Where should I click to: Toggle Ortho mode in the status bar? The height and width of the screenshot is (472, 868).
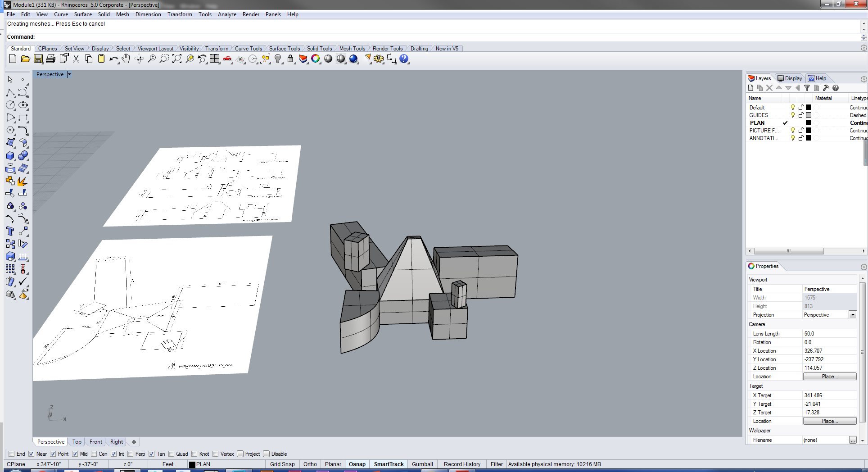[x=310, y=464]
